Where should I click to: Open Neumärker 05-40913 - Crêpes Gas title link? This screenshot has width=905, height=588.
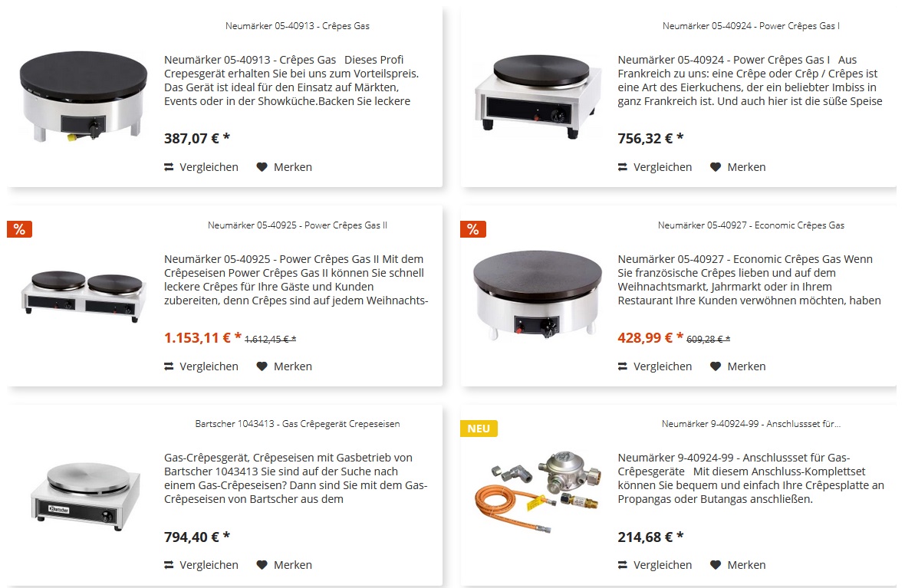point(298,26)
